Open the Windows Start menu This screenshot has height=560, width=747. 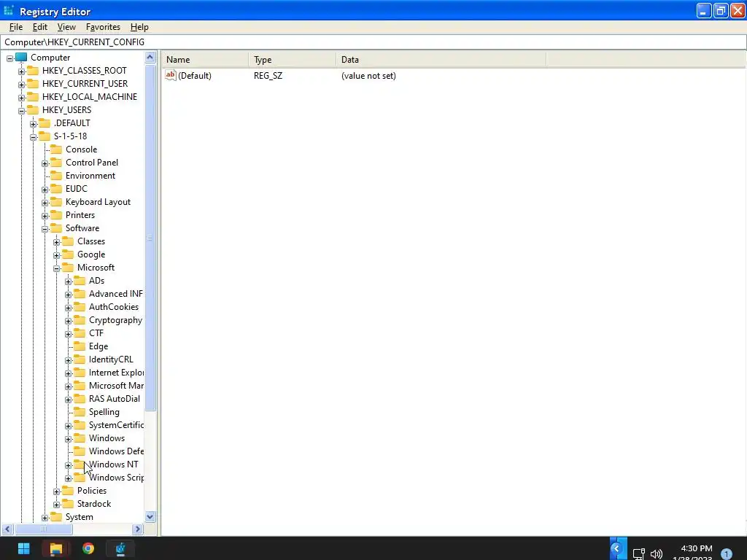tap(23, 548)
